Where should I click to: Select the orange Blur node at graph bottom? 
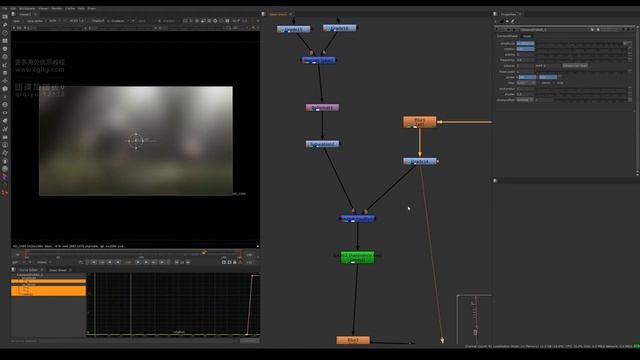pyautogui.click(x=353, y=340)
